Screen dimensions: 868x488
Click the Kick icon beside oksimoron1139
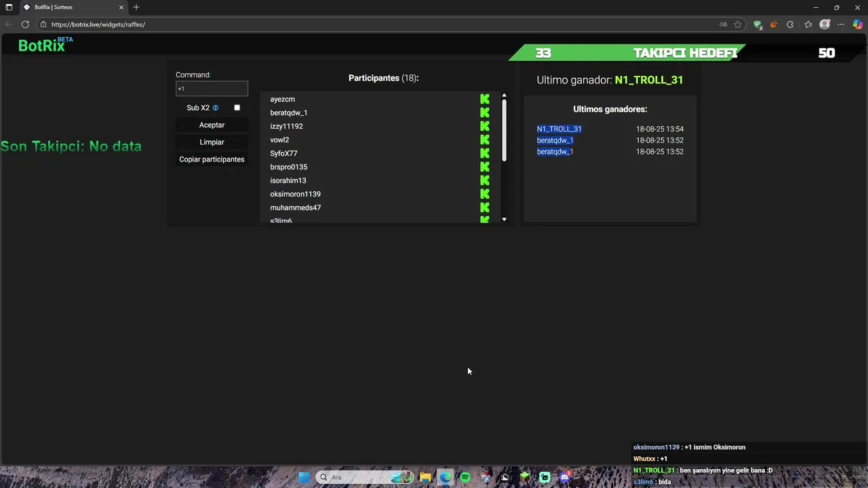pos(485,194)
